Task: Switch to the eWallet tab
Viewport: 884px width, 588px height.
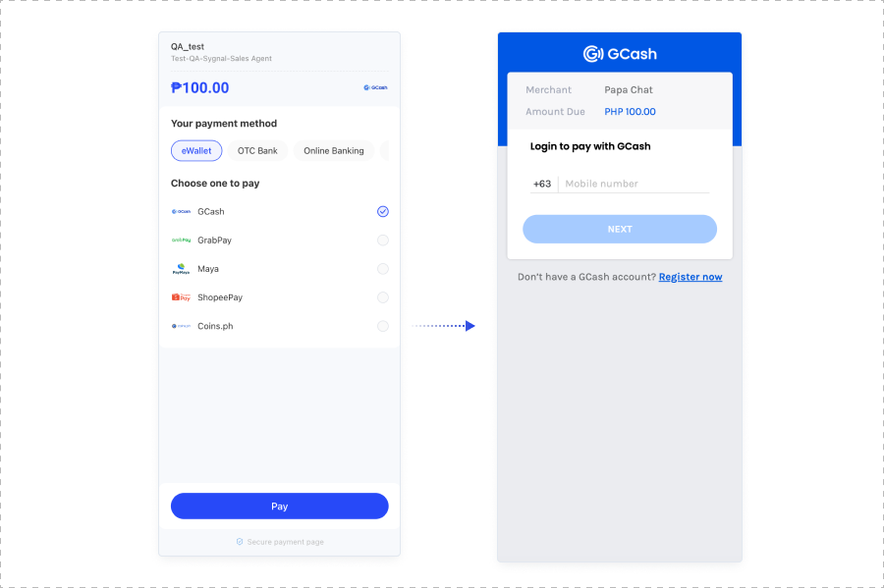Action: pyautogui.click(x=196, y=151)
